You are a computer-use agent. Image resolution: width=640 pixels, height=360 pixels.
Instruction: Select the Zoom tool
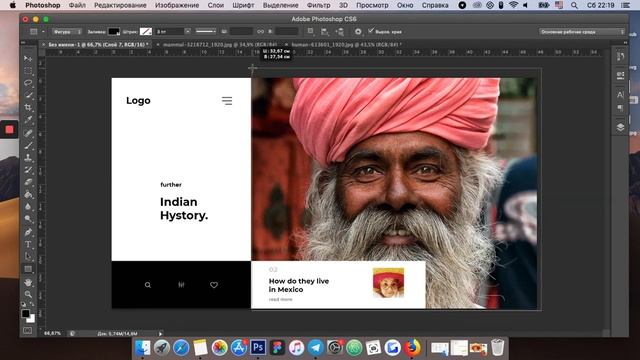(x=28, y=294)
